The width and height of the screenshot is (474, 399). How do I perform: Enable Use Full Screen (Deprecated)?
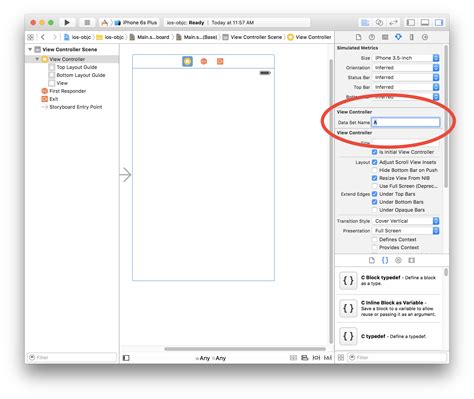pos(374,186)
